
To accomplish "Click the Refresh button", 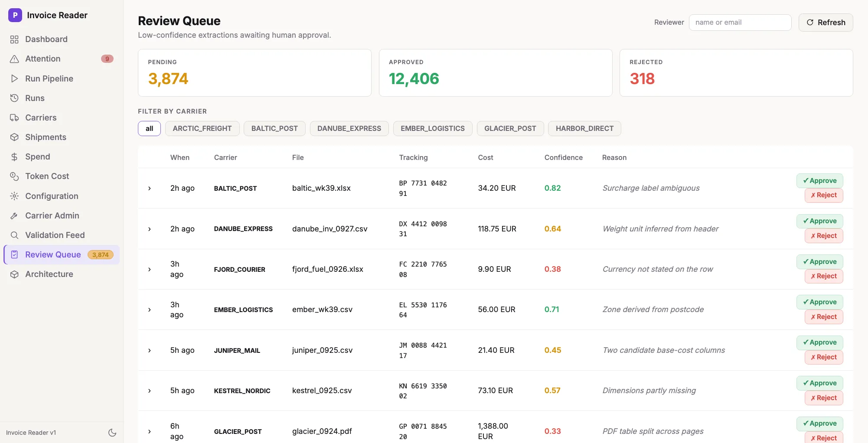I will point(826,23).
